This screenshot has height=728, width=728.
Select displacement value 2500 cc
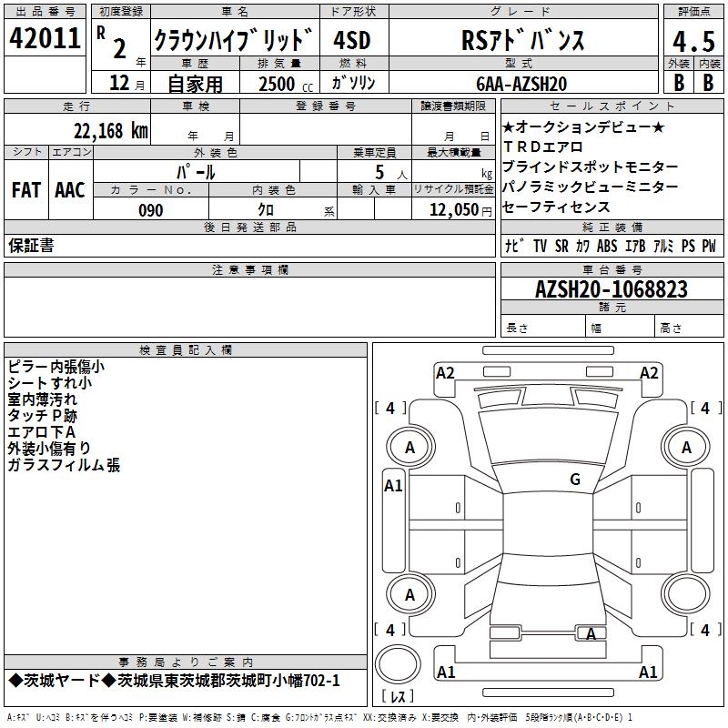[x=286, y=84]
